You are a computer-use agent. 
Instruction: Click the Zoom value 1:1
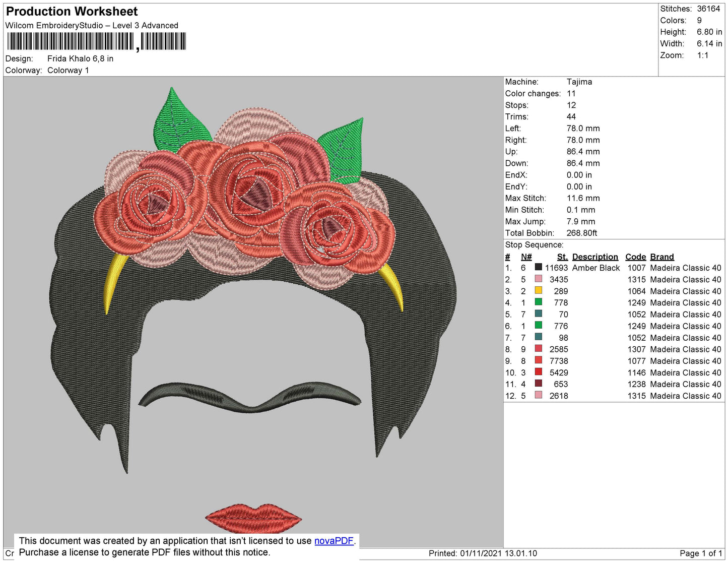pos(703,55)
